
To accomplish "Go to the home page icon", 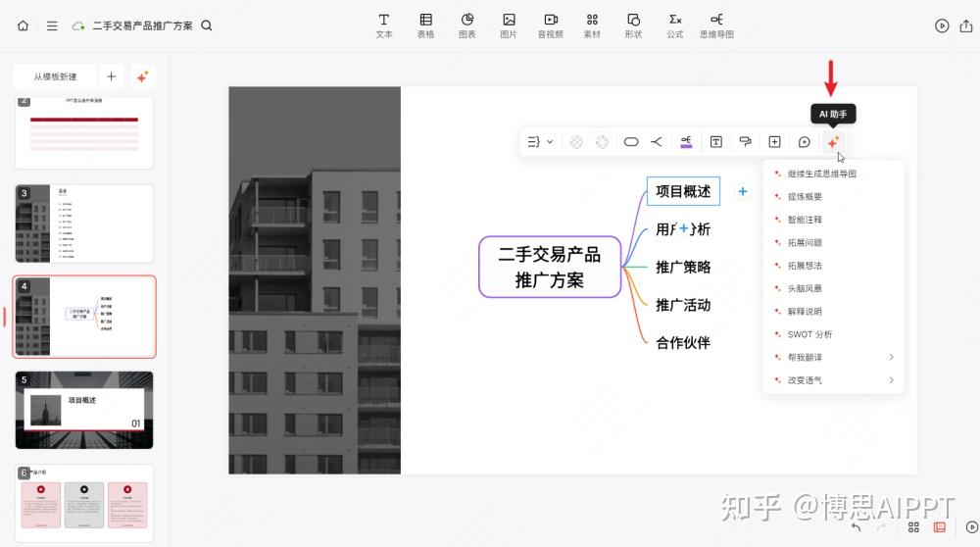I will click(24, 25).
